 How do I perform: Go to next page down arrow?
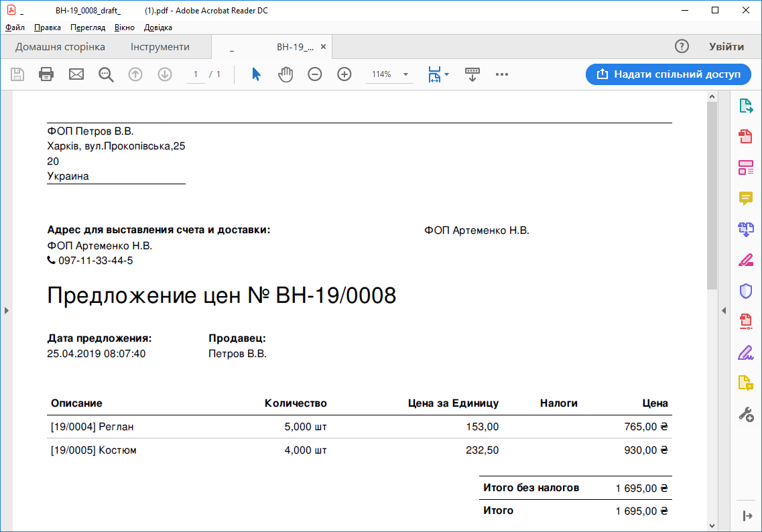[x=165, y=74]
